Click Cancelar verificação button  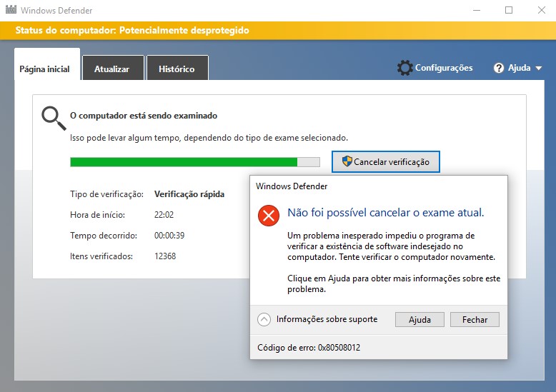click(x=386, y=161)
